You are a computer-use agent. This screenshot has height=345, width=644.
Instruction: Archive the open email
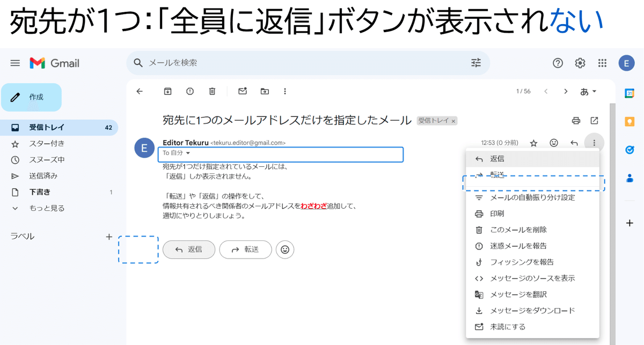[x=167, y=91]
